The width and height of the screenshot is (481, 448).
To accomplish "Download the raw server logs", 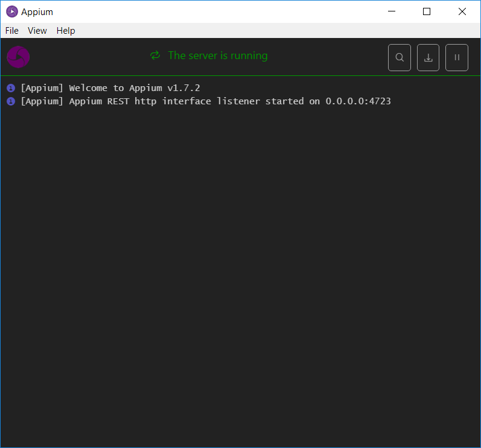I will click(x=428, y=58).
